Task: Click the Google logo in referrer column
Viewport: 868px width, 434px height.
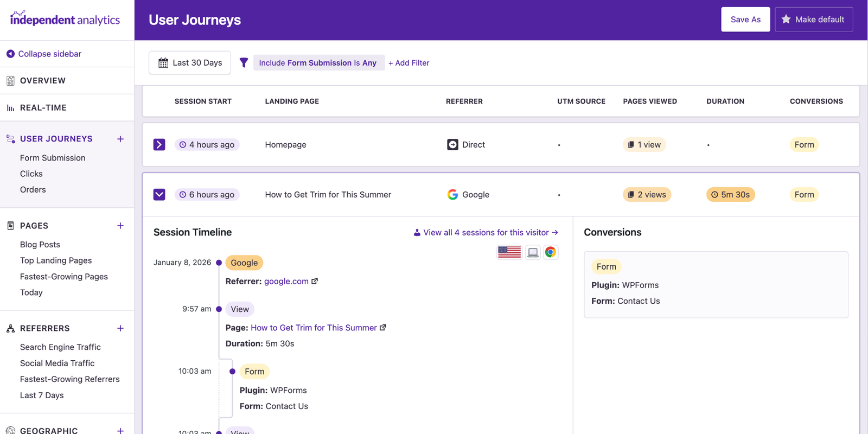Action: coord(452,195)
